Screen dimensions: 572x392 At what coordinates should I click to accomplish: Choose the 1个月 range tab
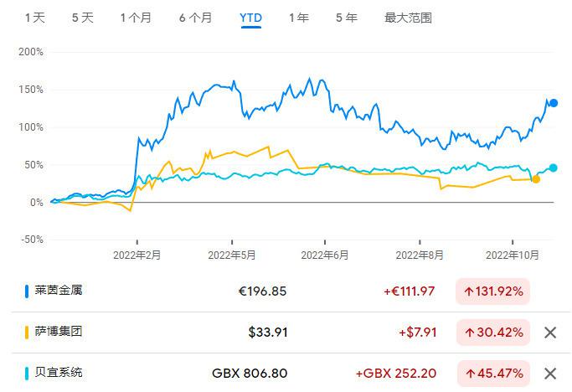(x=136, y=18)
